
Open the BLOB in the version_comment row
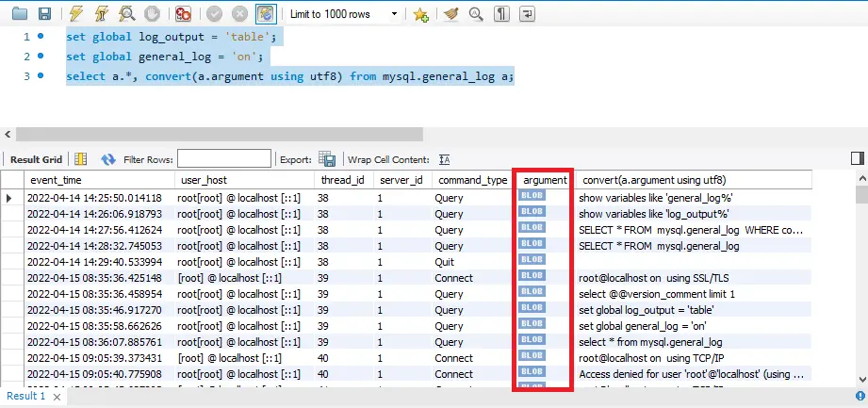tap(532, 291)
